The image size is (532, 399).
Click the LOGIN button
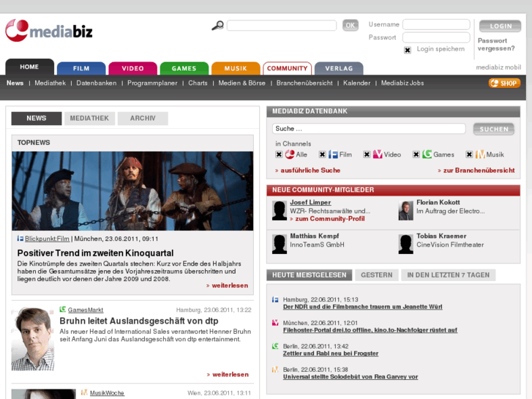point(500,26)
